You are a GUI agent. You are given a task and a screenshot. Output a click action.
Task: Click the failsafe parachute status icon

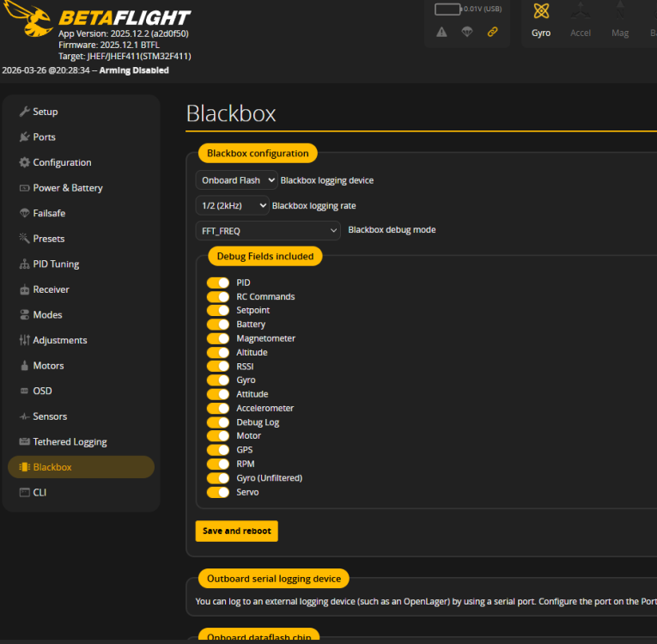point(466,32)
